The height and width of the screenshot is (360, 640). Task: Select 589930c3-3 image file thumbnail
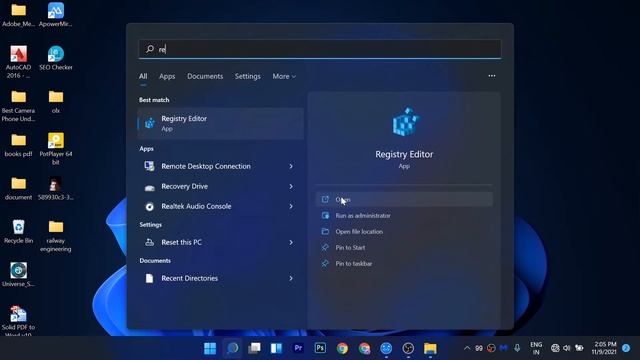click(56, 188)
